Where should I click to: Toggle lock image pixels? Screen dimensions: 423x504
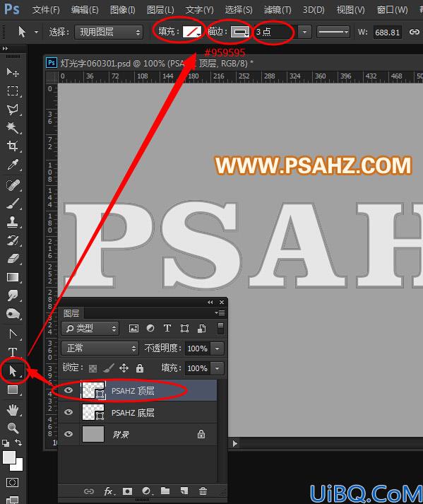pyautogui.click(x=109, y=368)
